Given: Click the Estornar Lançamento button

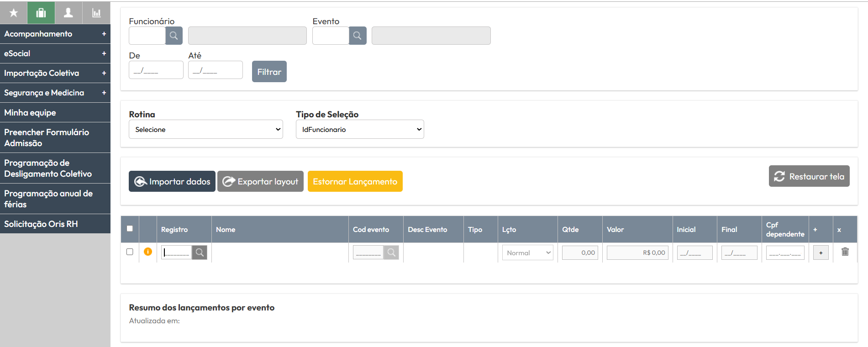Looking at the screenshot, I should tap(355, 181).
